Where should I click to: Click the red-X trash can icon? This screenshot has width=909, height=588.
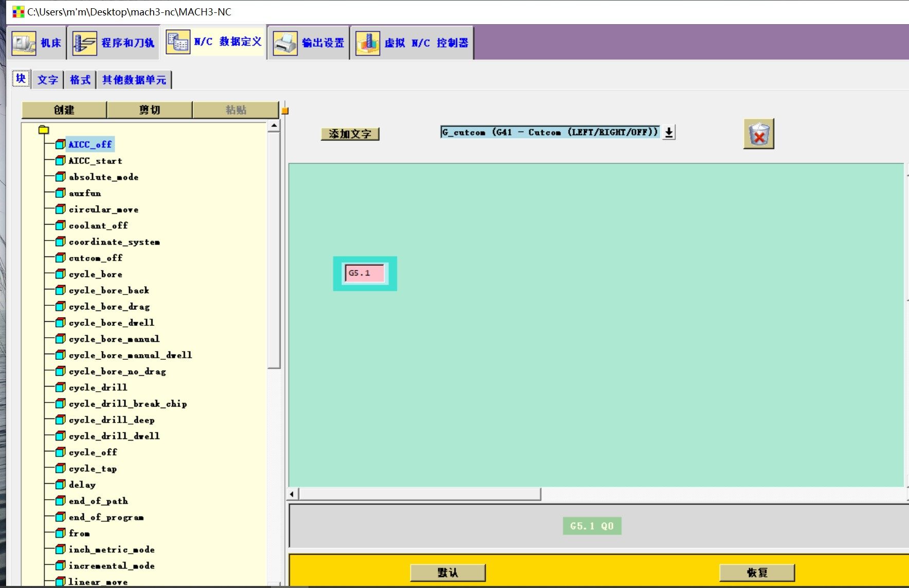(x=758, y=134)
